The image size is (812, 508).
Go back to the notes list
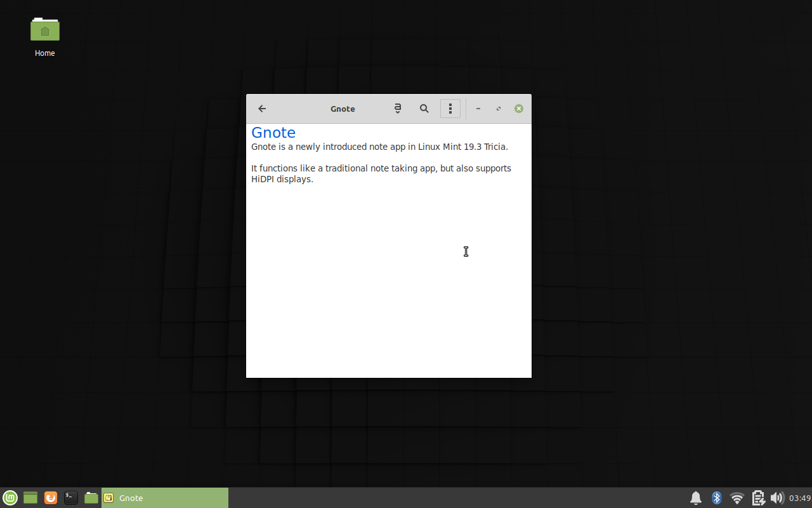(x=262, y=109)
